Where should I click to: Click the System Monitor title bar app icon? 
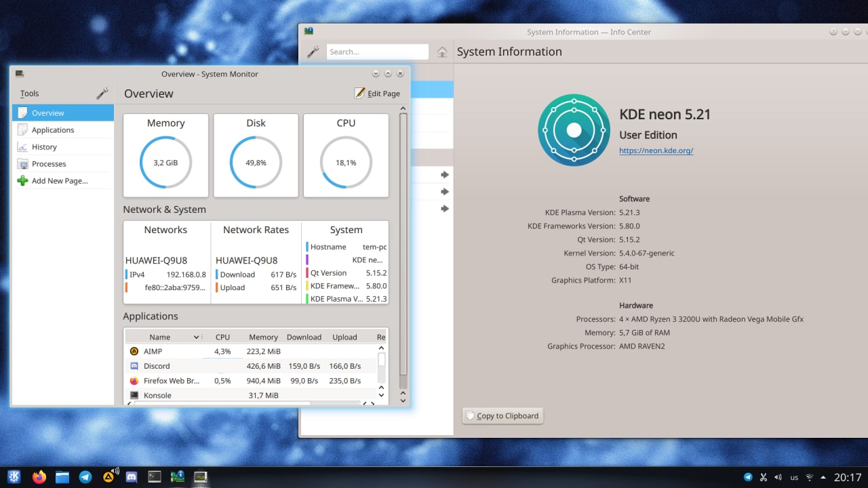pyautogui.click(x=20, y=73)
